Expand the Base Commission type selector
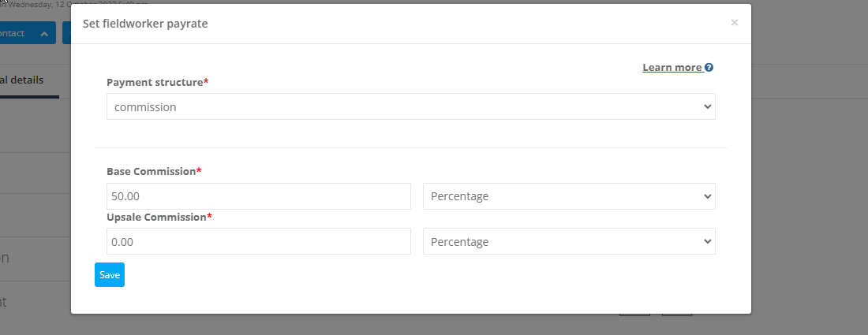Image resolution: width=868 pixels, height=335 pixels. (569, 196)
